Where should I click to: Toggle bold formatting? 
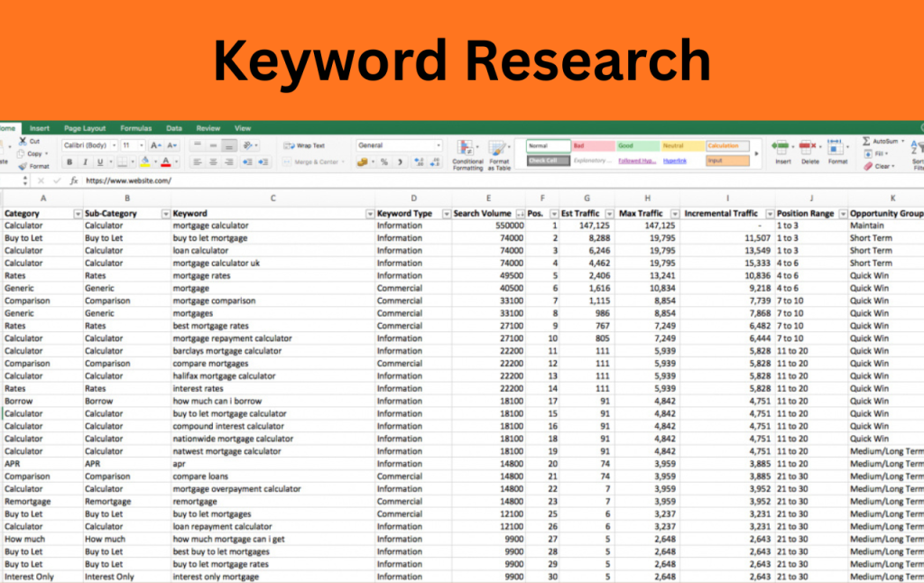[x=70, y=162]
